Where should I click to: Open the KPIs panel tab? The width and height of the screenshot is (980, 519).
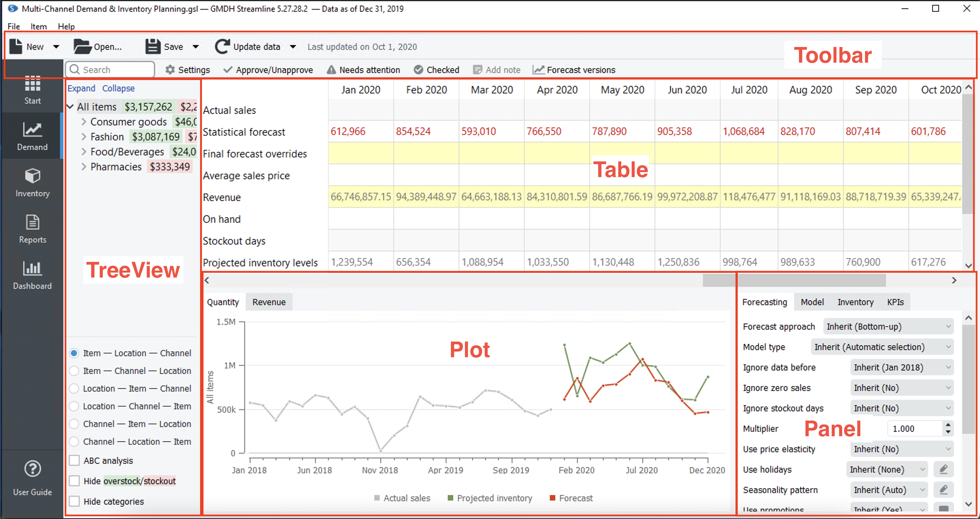point(895,302)
